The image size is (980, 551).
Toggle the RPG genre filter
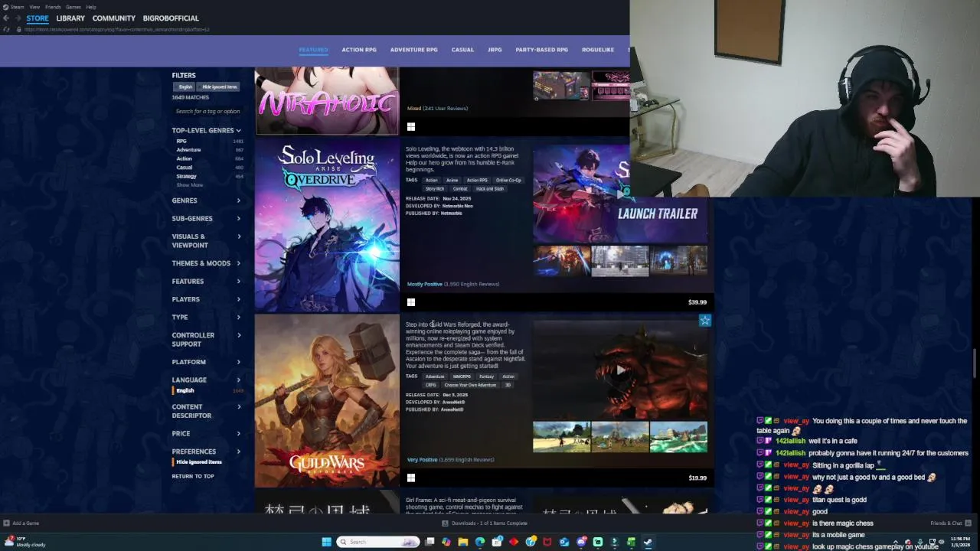(x=181, y=141)
